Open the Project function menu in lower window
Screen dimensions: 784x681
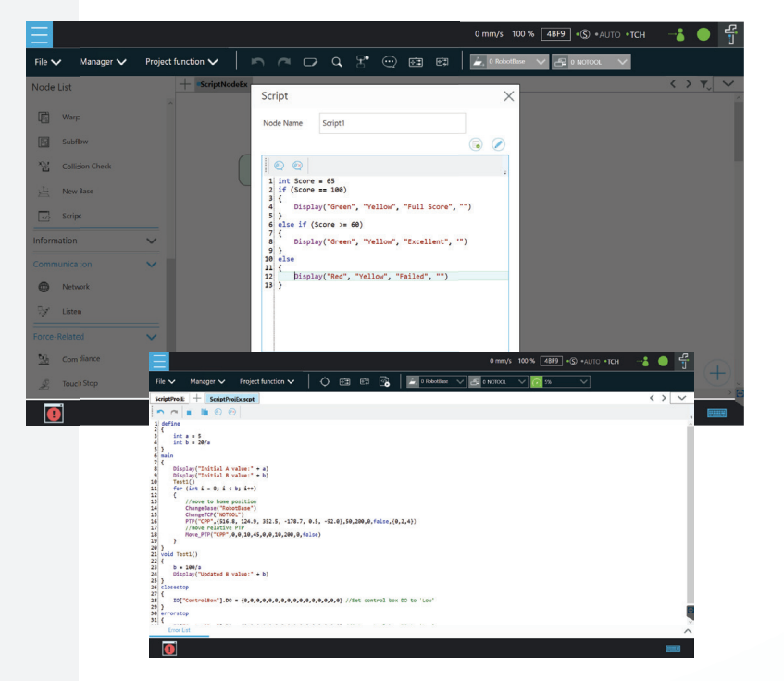tap(267, 381)
